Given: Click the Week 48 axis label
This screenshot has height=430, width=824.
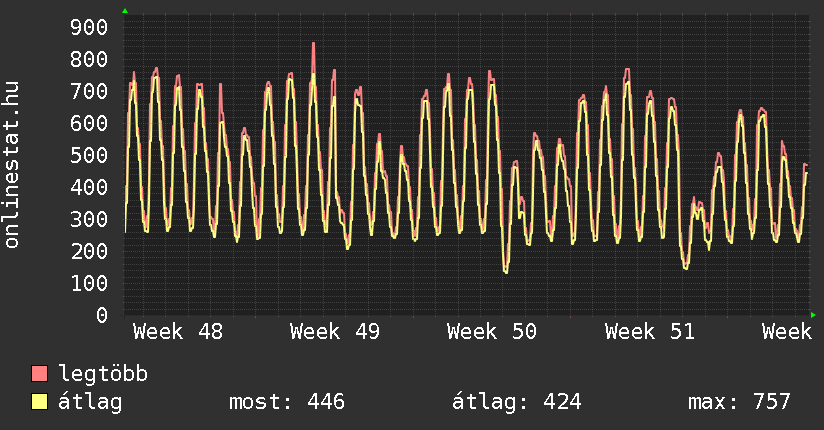Looking at the screenshot, I should (x=178, y=332).
